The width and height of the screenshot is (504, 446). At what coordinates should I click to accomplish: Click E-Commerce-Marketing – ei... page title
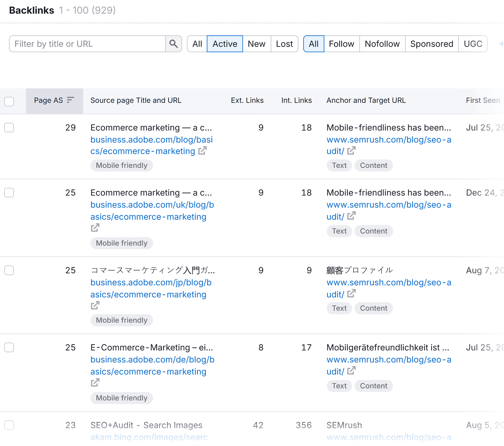152,347
